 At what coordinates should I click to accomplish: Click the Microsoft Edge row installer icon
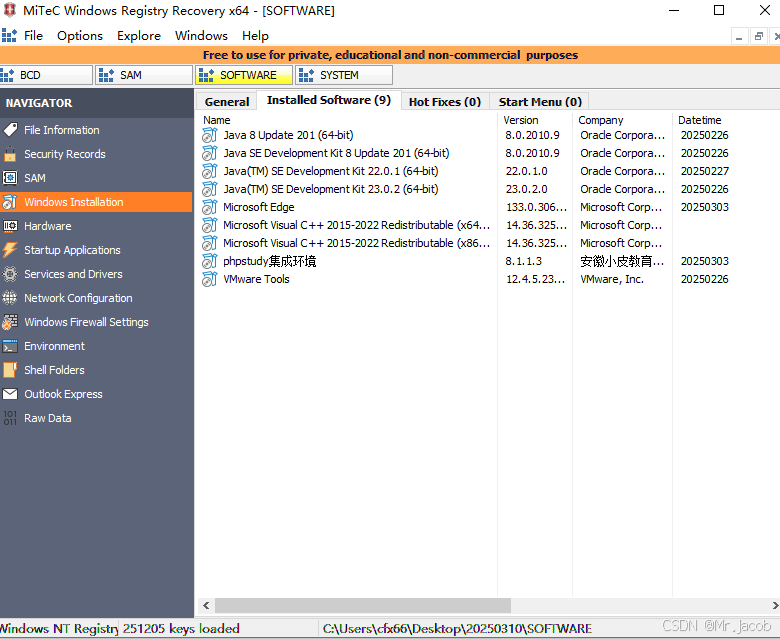click(x=210, y=207)
